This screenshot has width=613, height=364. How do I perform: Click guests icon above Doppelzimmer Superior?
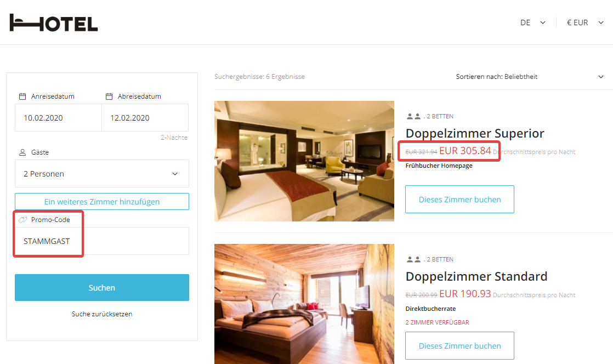pos(413,116)
